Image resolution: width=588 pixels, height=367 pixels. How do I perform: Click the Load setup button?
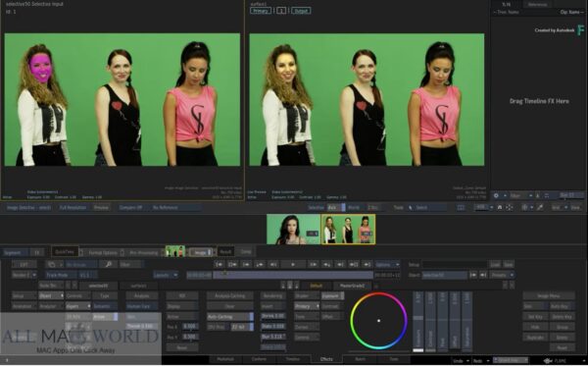click(495, 265)
